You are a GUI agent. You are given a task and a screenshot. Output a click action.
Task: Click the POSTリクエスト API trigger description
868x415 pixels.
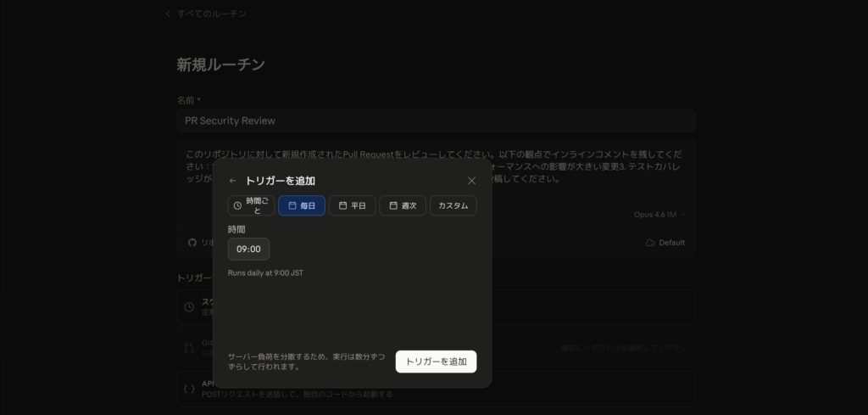click(x=298, y=394)
